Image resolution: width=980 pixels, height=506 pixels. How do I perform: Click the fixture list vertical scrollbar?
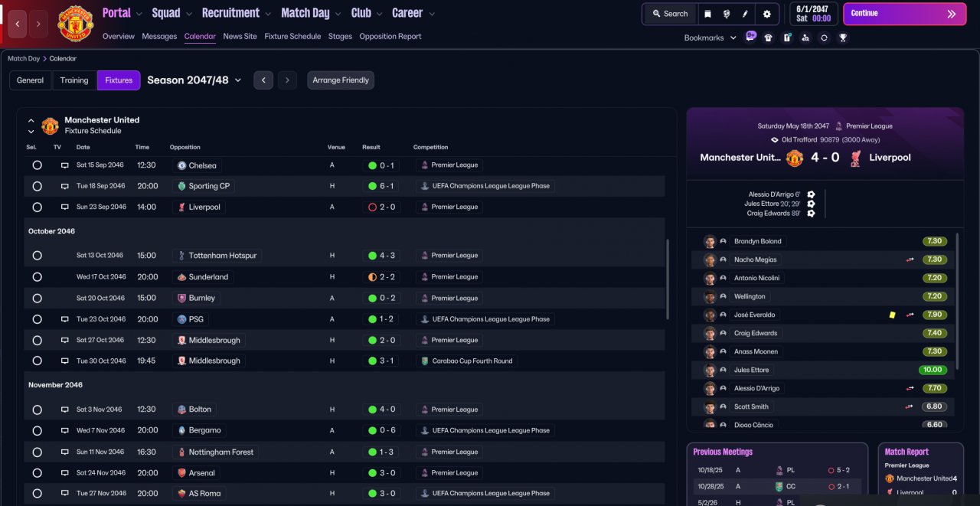click(x=668, y=279)
